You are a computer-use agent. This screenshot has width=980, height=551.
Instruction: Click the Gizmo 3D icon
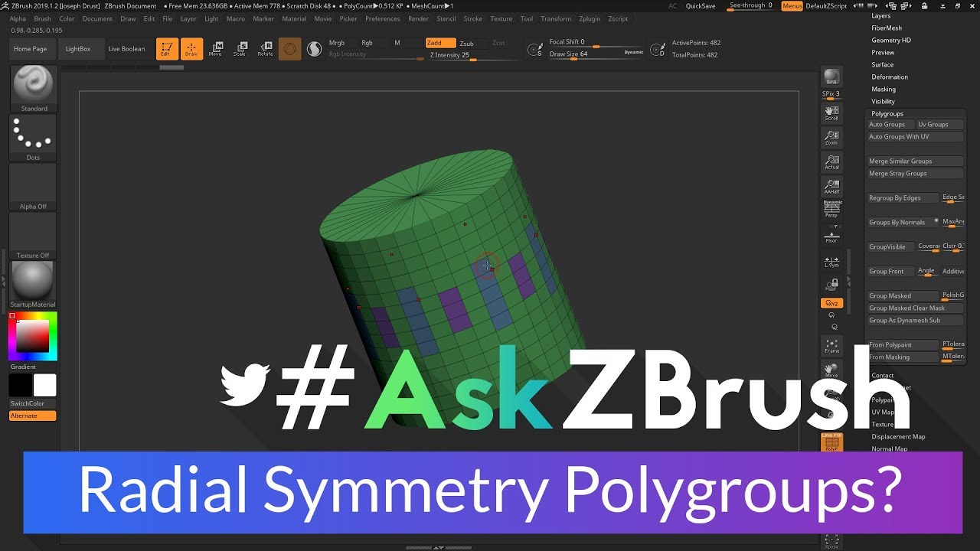(289, 49)
